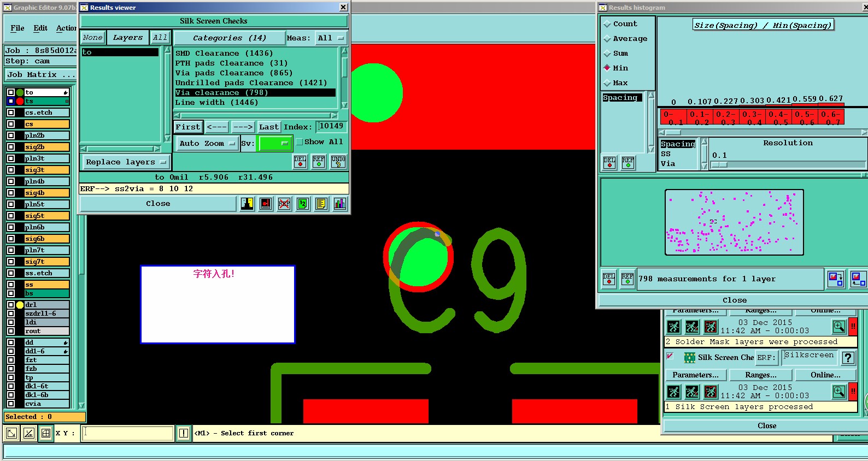The width and height of the screenshot is (868, 461).
Task: Open Meas All dropdown
Action: pyautogui.click(x=331, y=38)
